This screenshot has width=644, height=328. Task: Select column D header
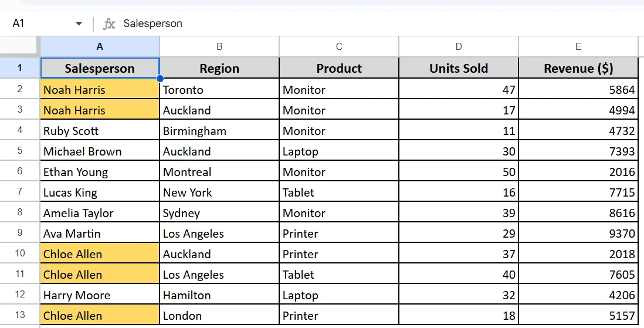458,46
